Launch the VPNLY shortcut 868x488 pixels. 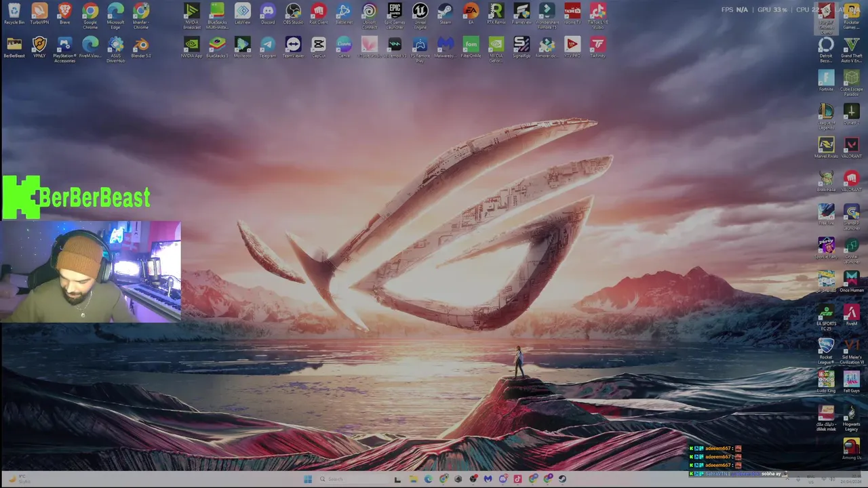[x=39, y=47]
